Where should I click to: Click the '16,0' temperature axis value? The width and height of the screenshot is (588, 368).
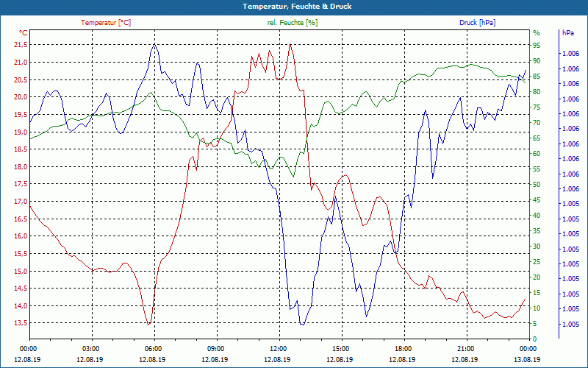21,236
